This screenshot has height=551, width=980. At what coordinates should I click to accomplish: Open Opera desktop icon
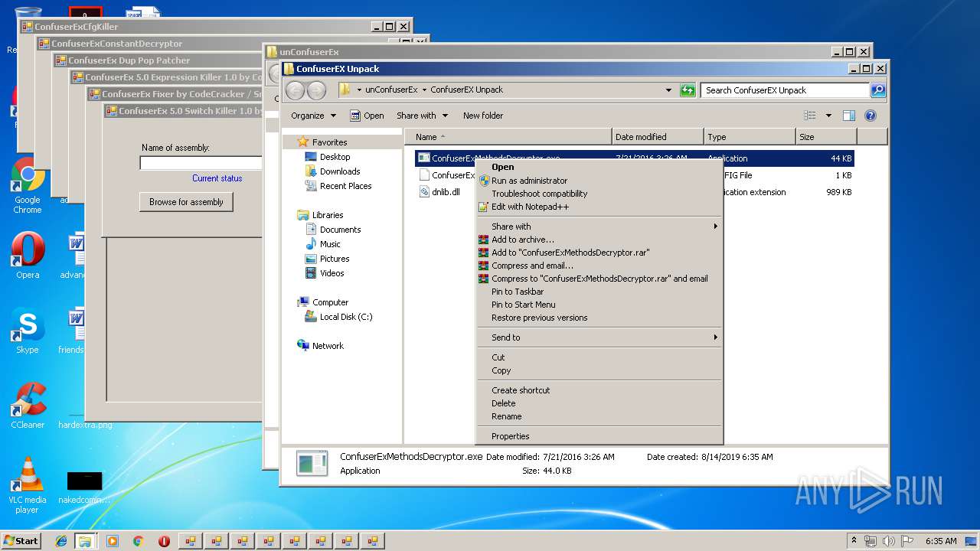(x=28, y=256)
